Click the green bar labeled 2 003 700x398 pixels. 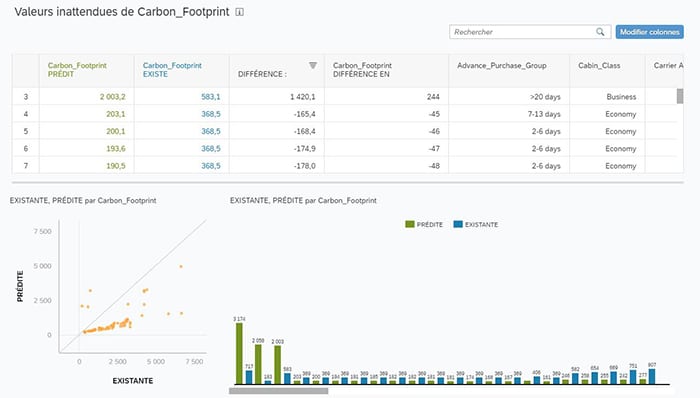pyautogui.click(x=278, y=365)
